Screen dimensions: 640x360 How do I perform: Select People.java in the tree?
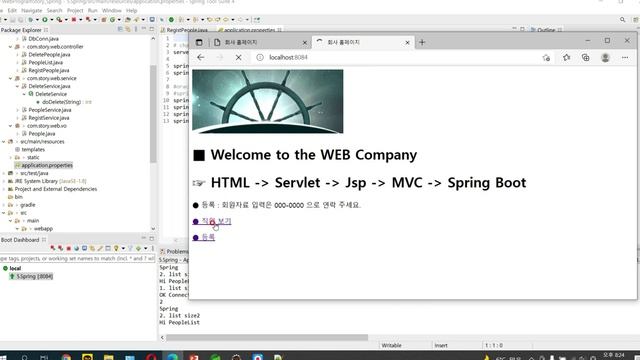(x=42, y=133)
